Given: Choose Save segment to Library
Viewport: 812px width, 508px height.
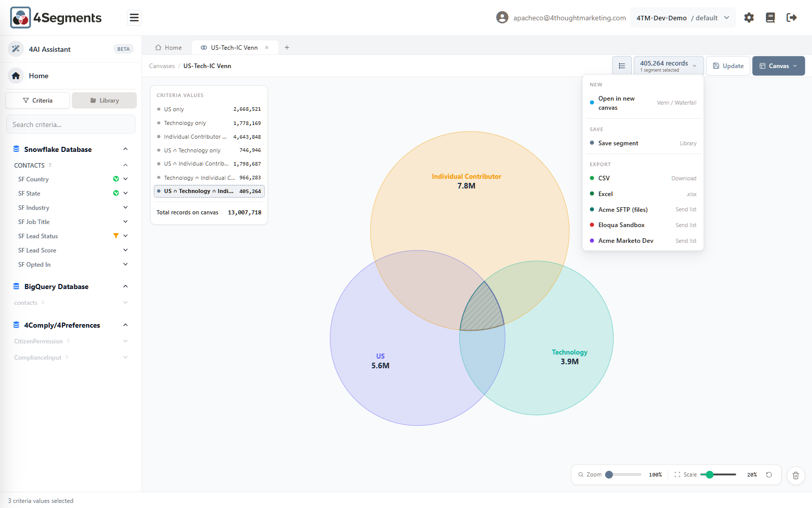Looking at the screenshot, I should 643,143.
